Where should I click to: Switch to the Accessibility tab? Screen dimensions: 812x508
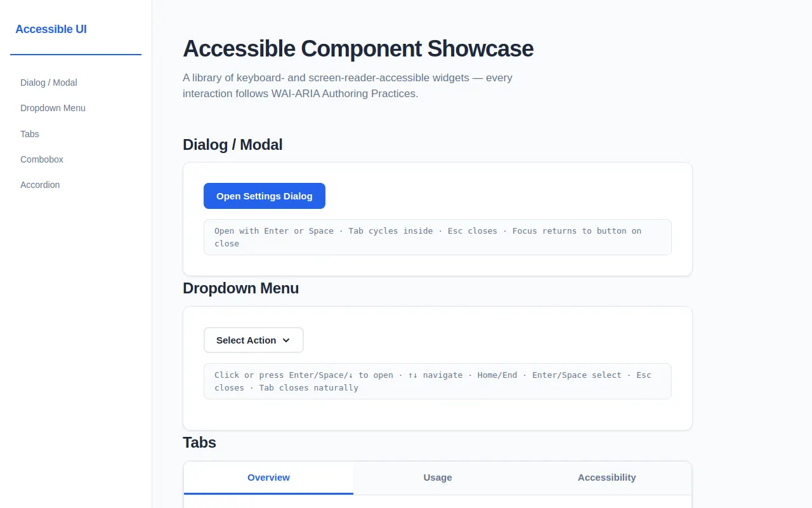point(606,478)
